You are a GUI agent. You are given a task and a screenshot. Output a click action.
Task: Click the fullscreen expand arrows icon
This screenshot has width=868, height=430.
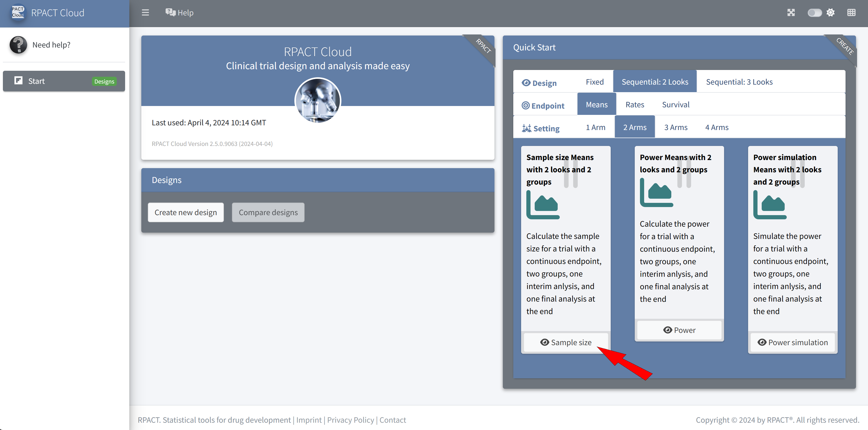coord(791,13)
